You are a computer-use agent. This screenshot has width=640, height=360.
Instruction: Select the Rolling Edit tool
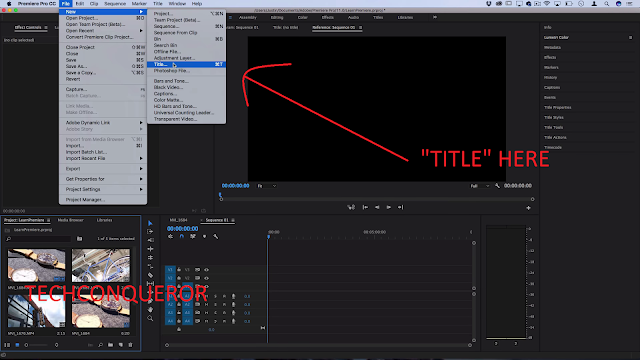click(150, 249)
